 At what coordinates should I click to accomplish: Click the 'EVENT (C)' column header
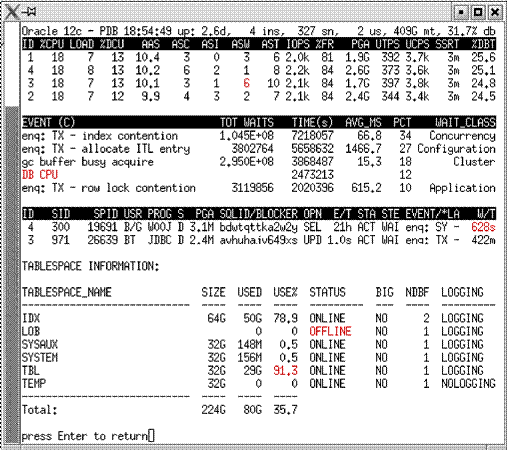tap(49, 123)
